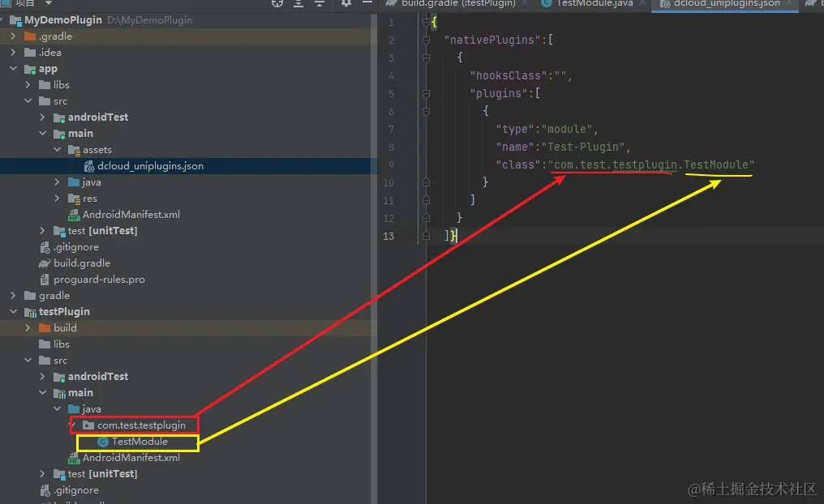824x504 pixels.
Task: Open proguard-rules.pro file
Action: pyautogui.click(x=99, y=280)
